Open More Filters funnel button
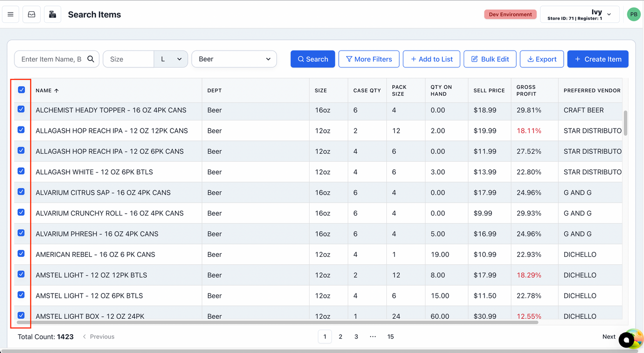644x353 pixels. click(x=369, y=59)
